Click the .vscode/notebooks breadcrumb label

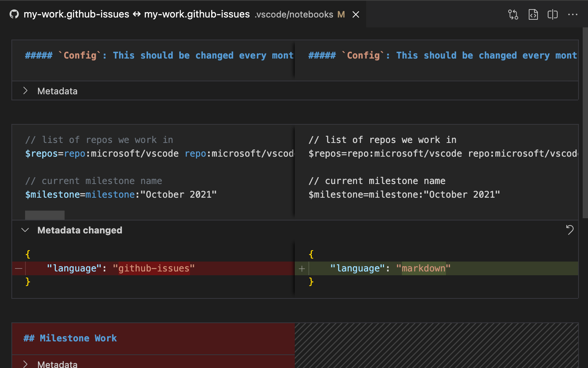pos(294,14)
